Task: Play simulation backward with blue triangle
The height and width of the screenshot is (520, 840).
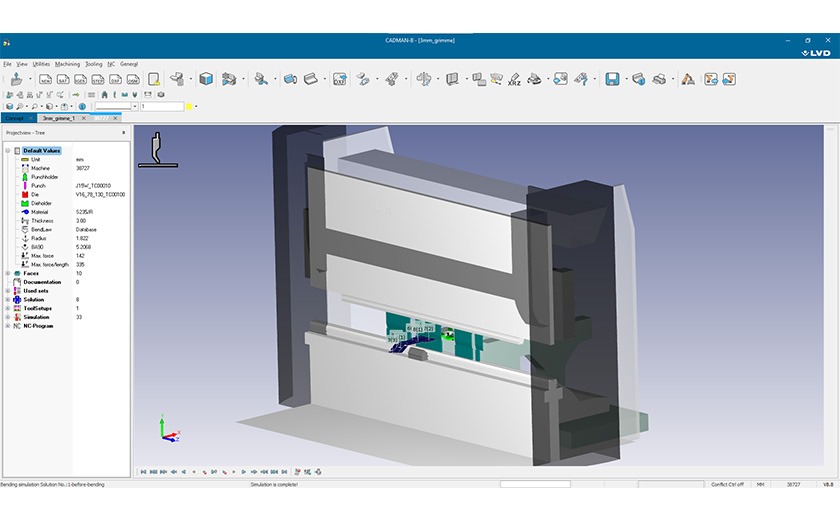Action: click(x=184, y=472)
